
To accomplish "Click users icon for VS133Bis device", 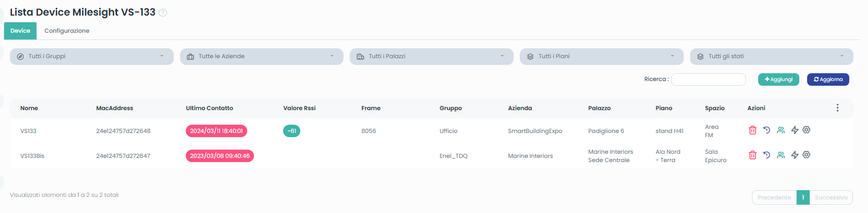I will pos(781,155).
